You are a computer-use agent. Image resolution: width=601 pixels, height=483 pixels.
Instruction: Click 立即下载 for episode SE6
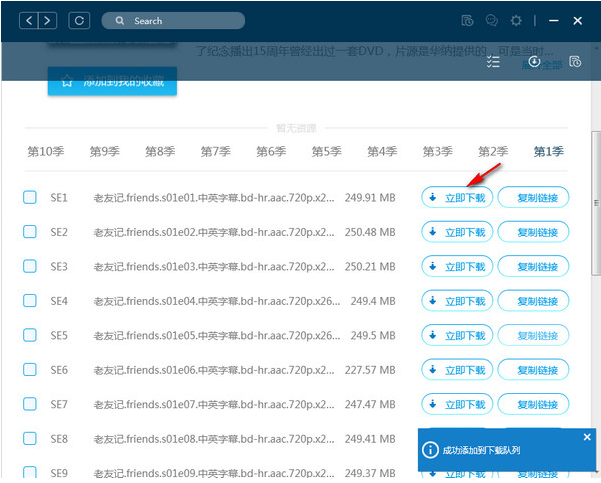pos(457,370)
